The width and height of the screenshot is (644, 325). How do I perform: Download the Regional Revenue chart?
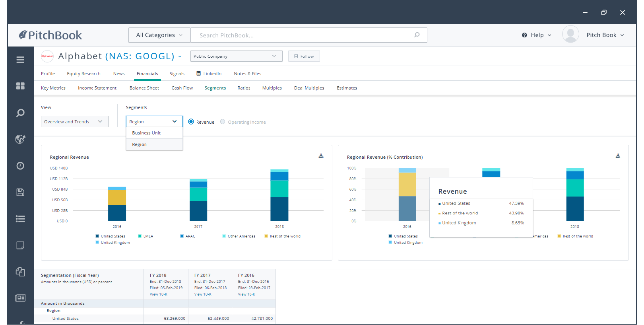pos(321,156)
